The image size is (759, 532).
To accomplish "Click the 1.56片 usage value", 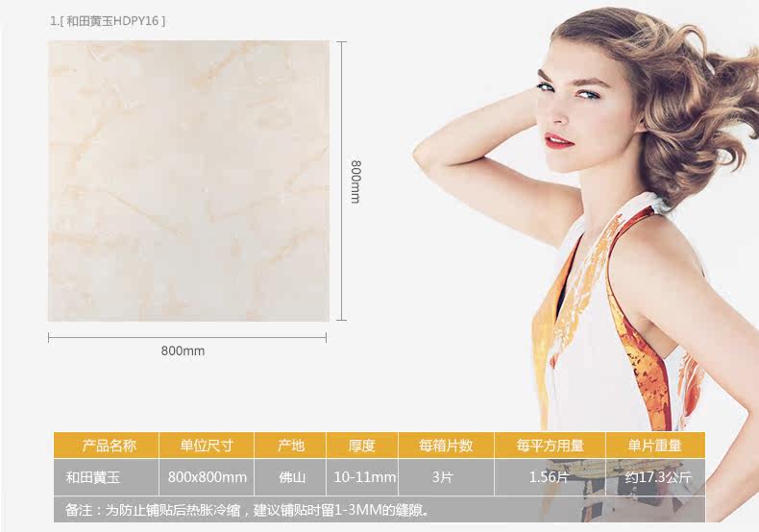I will tap(550, 476).
